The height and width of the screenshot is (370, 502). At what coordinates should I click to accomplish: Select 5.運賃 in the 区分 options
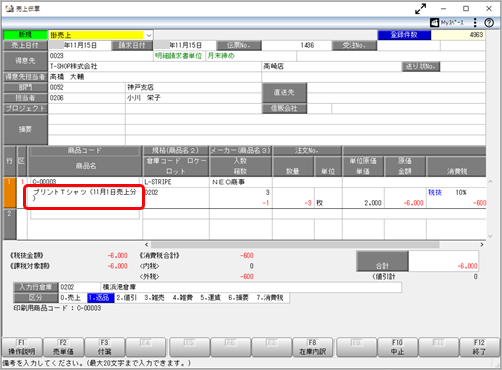coord(210,298)
